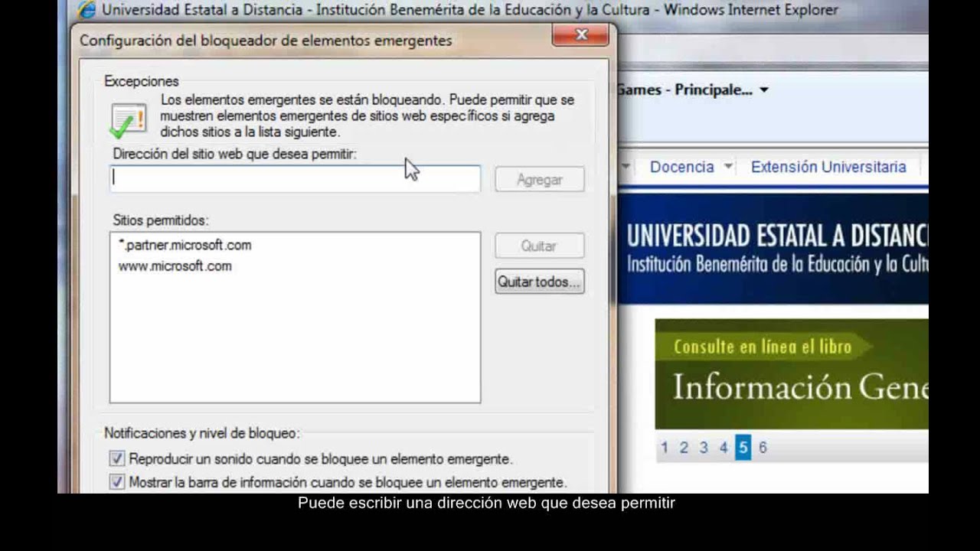Go to slide 6 in banner pager
The width and height of the screenshot is (980, 551).
(763, 448)
